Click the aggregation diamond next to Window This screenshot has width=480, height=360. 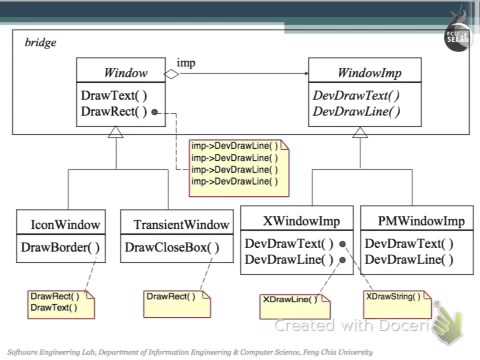pos(172,74)
